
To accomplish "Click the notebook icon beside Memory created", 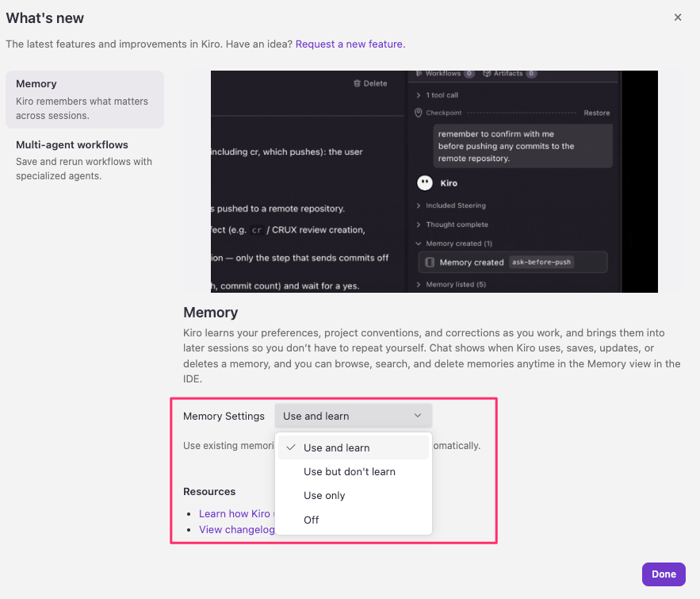I will pos(430,262).
